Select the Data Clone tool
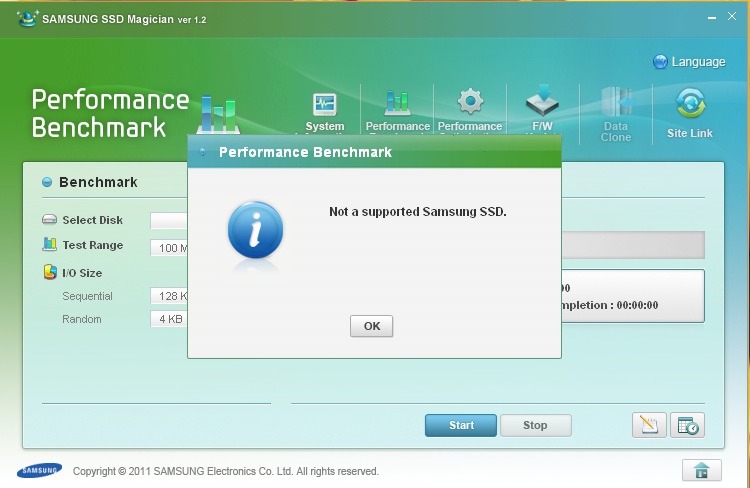750x488 pixels. pyautogui.click(x=616, y=115)
